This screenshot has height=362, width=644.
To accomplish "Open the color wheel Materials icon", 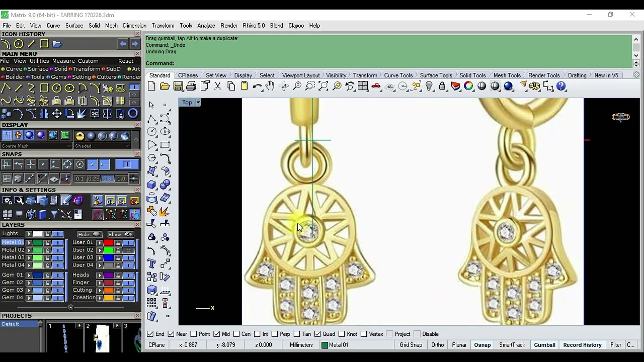I will point(469,86).
